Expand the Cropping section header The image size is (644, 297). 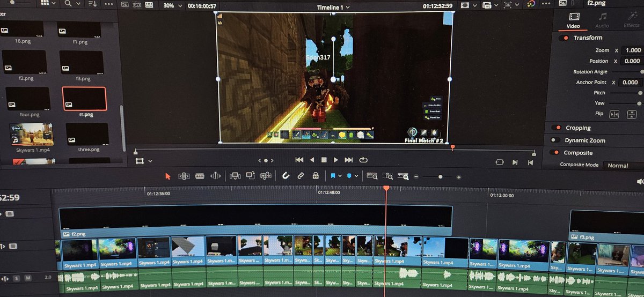(x=578, y=128)
